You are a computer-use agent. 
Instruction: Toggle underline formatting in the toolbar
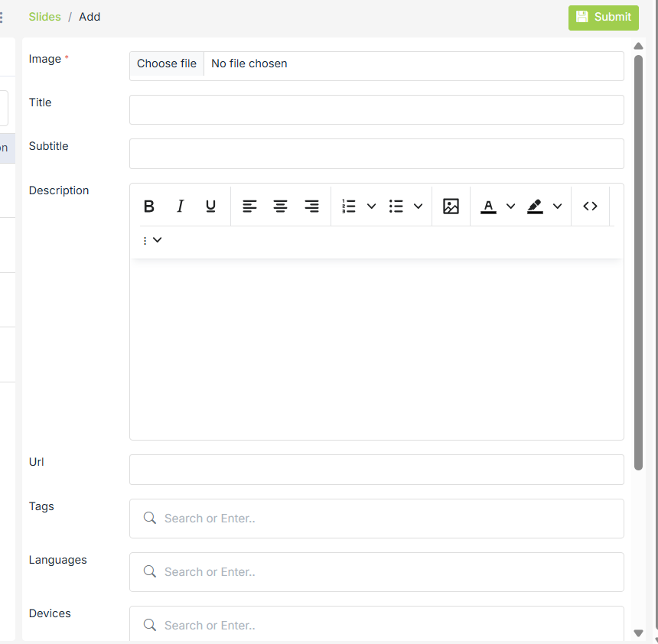coord(211,206)
